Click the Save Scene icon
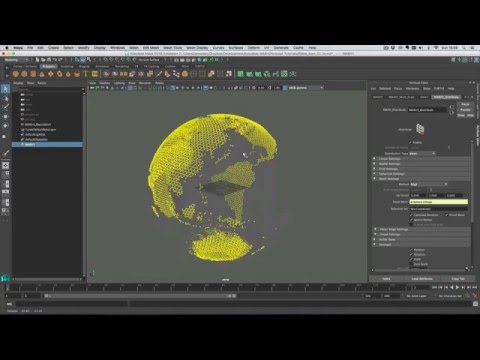Viewport: 480px width, 360px height. pos(49,60)
